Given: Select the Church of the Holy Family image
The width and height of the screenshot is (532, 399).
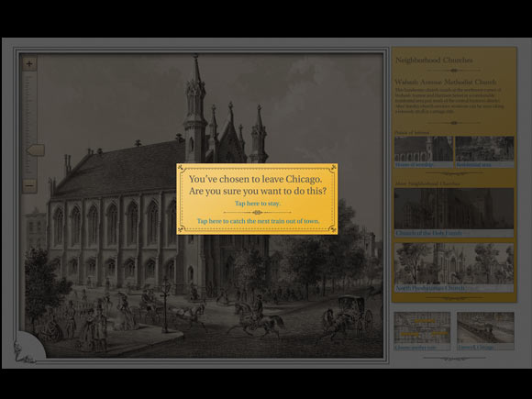Looking at the screenshot, I should coord(454,208).
